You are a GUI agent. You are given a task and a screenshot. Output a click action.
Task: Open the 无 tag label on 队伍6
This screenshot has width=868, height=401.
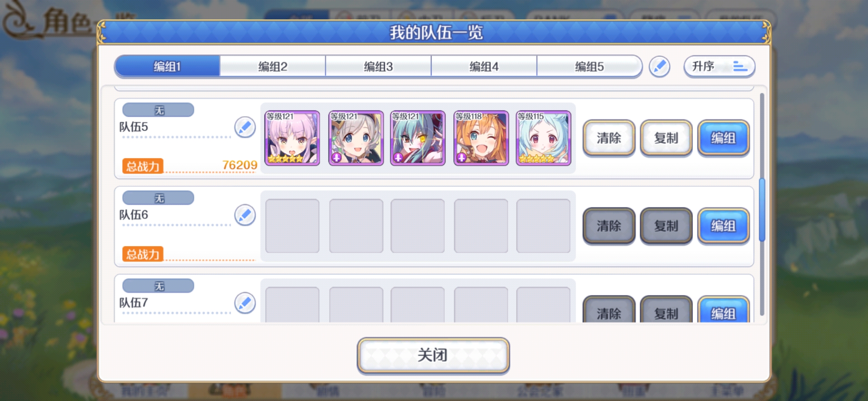coord(158,198)
